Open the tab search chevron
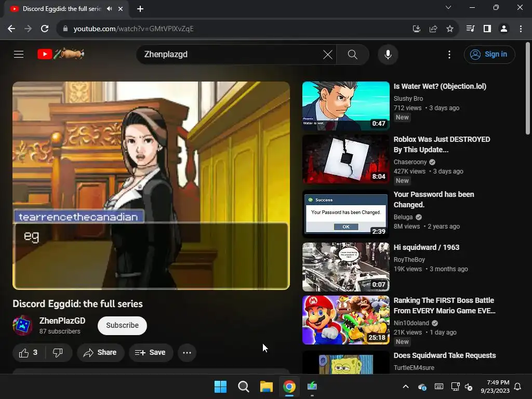Image resolution: width=532 pixels, height=399 pixels. [448, 7]
